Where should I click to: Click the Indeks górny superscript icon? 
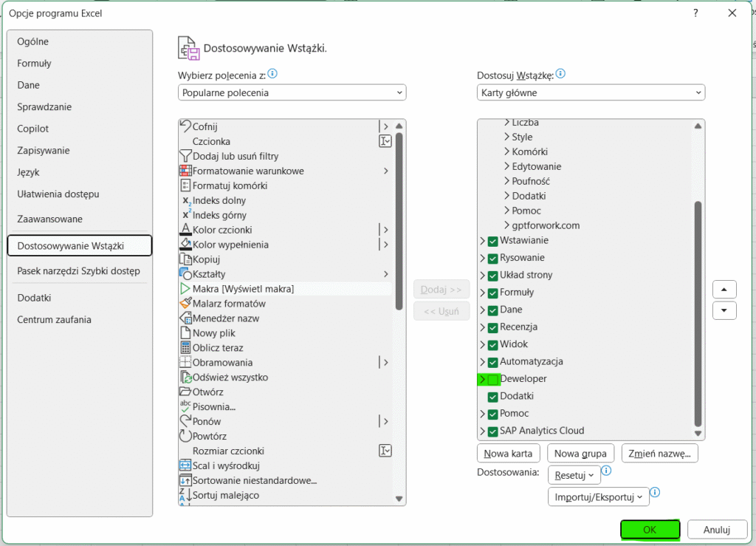pos(186,215)
